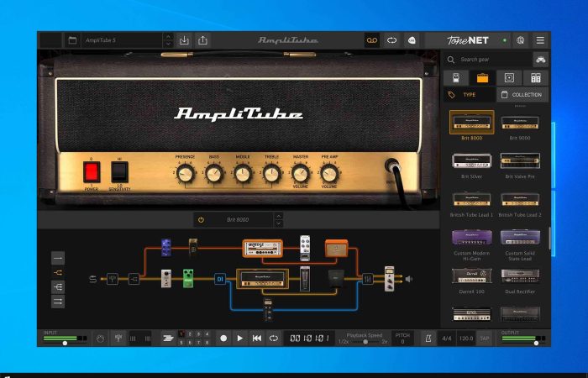The image size is (588, 378).
Task: Toggle loop playback in transport
Action: click(x=273, y=339)
